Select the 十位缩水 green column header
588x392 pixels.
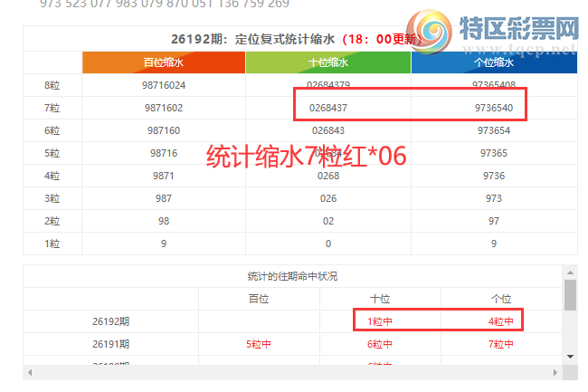click(x=328, y=62)
